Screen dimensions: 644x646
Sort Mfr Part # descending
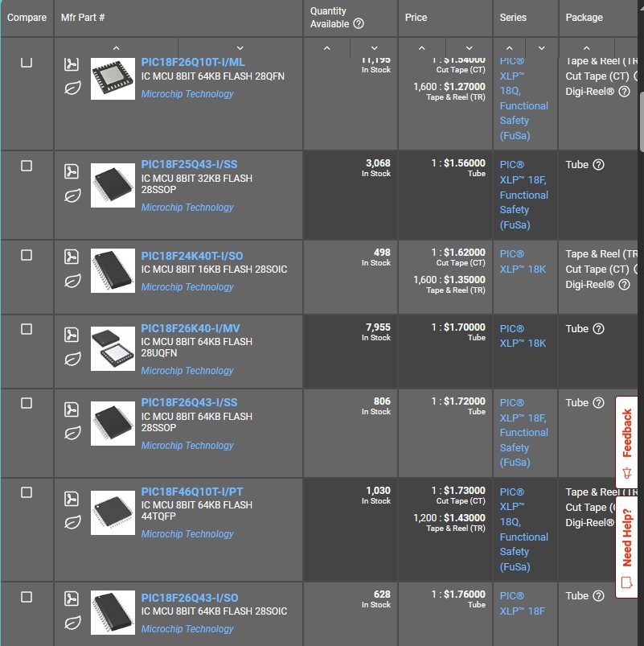[x=240, y=48]
